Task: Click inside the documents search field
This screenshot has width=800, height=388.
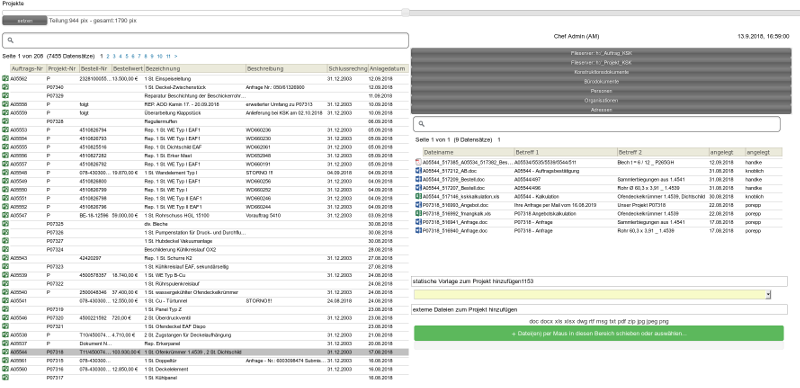Action: 597,124
